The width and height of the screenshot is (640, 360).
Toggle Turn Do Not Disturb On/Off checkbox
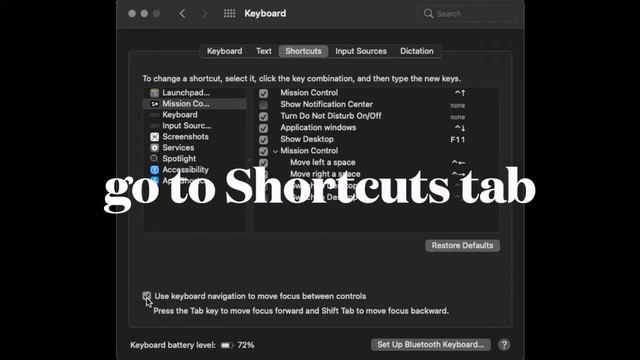264,117
